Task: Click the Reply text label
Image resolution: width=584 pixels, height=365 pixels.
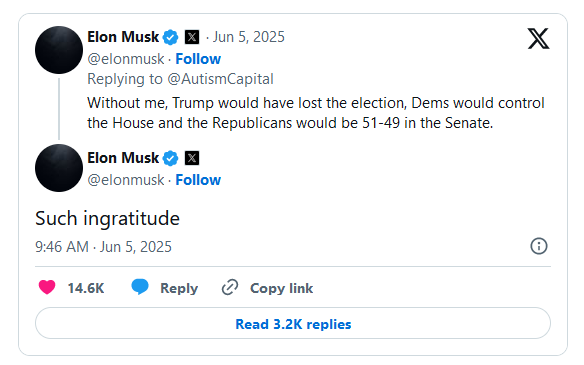Action: point(179,288)
